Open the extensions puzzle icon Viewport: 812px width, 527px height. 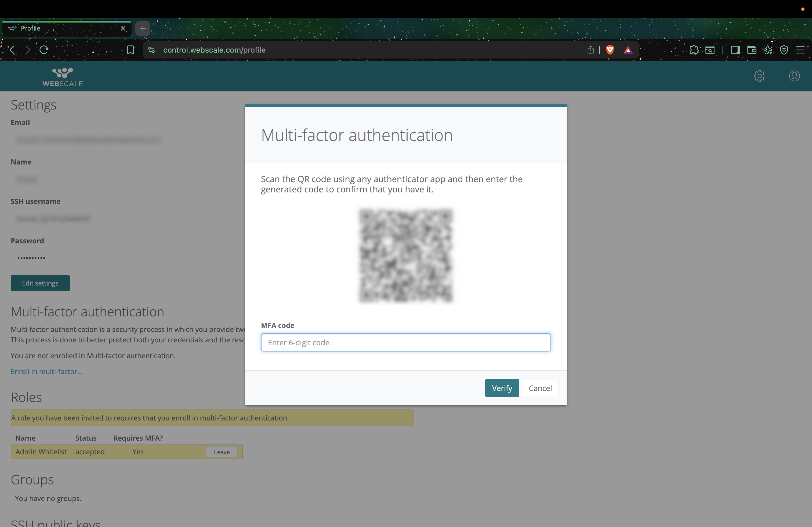694,50
